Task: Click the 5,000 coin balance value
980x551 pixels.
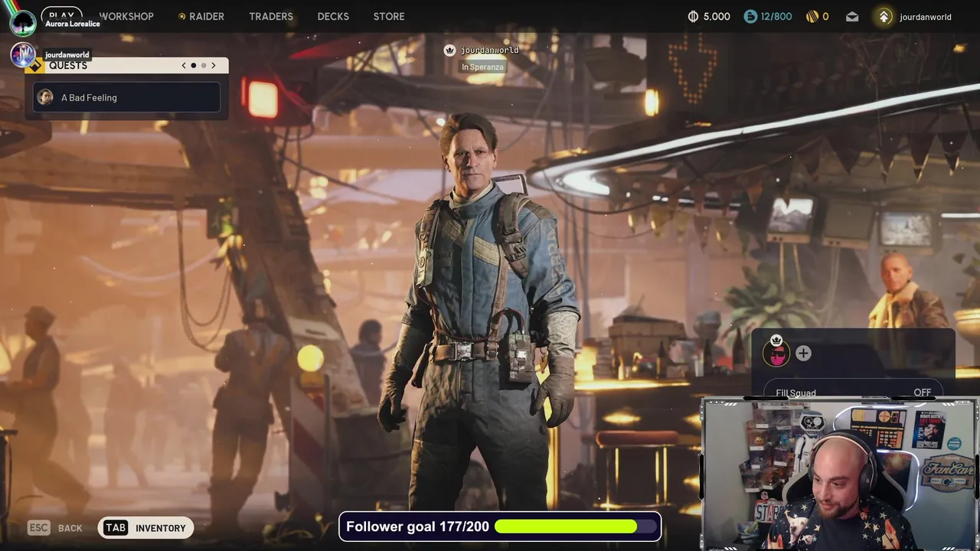Action: pyautogui.click(x=717, y=17)
